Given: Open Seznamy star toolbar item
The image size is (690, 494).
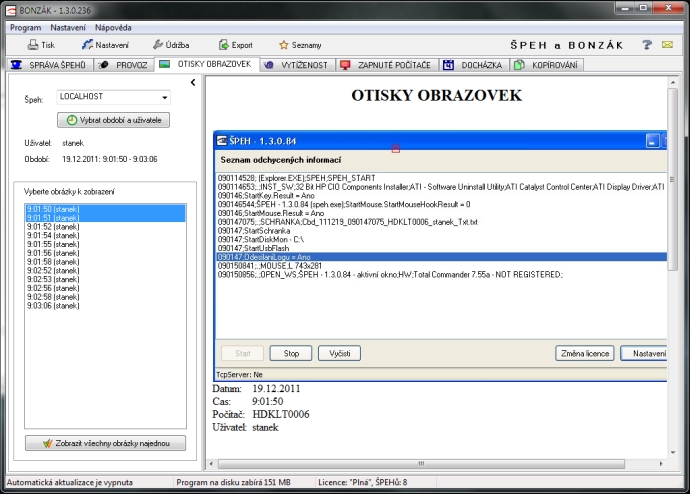Looking at the screenshot, I should (x=300, y=45).
